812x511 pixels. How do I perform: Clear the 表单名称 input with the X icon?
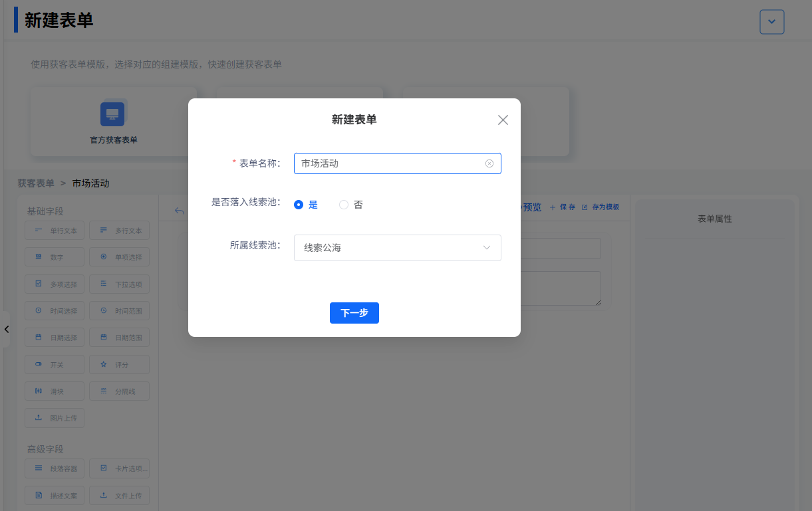pos(489,163)
